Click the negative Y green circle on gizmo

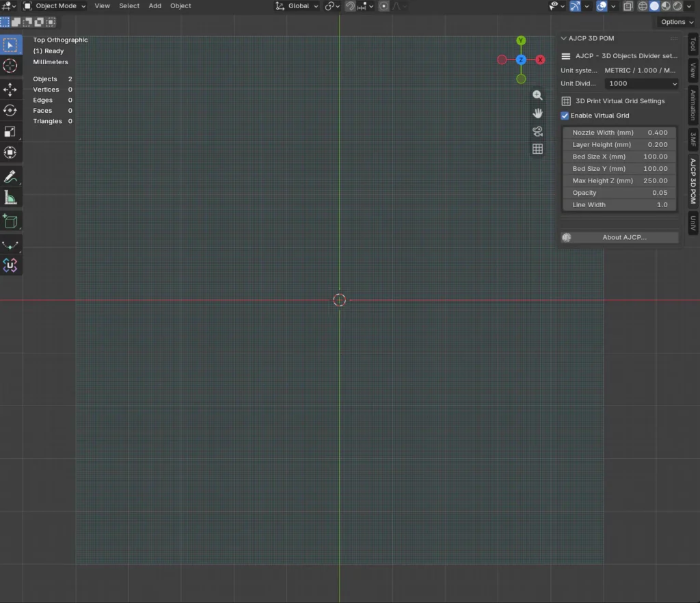tap(521, 79)
